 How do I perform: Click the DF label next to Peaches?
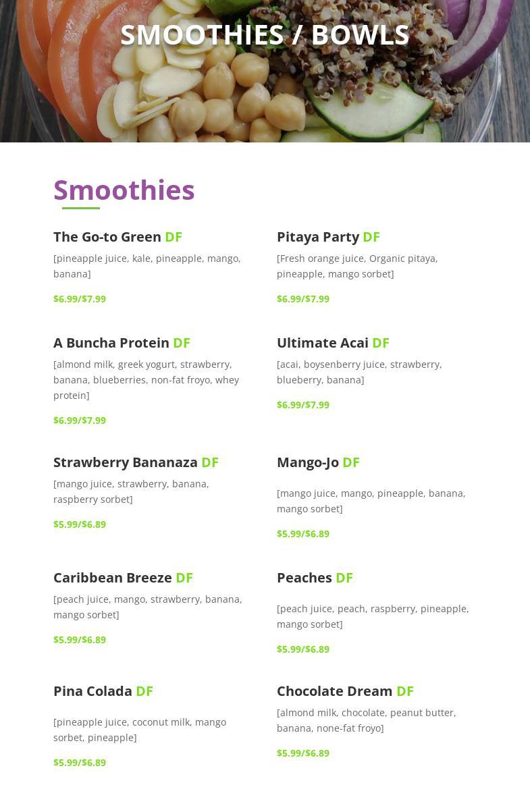344,578
